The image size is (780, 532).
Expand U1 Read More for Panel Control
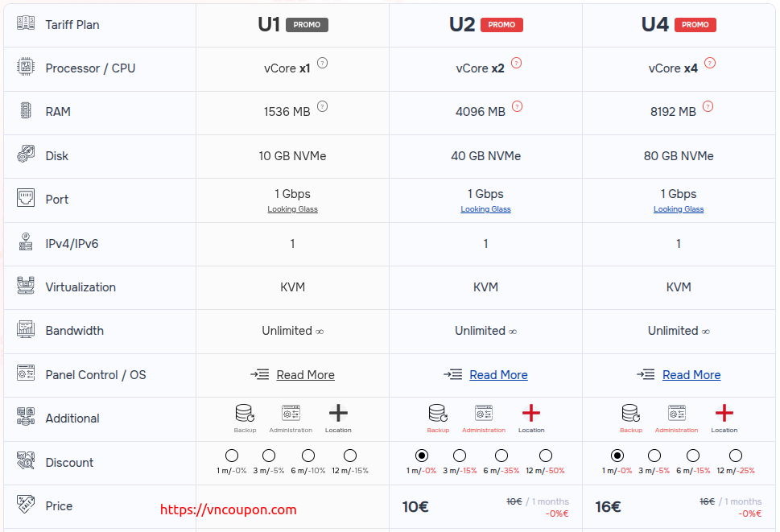pyautogui.click(x=305, y=375)
